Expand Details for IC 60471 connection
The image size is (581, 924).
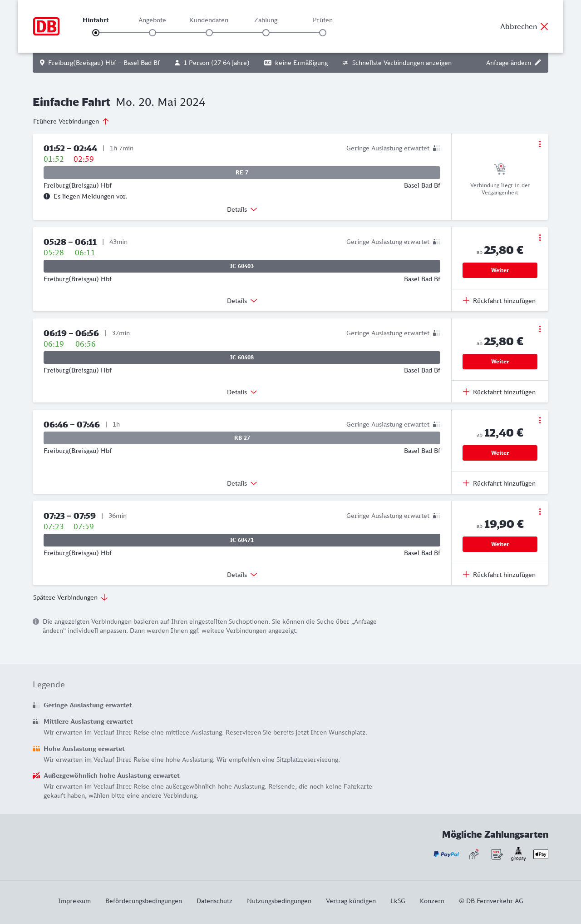242,575
